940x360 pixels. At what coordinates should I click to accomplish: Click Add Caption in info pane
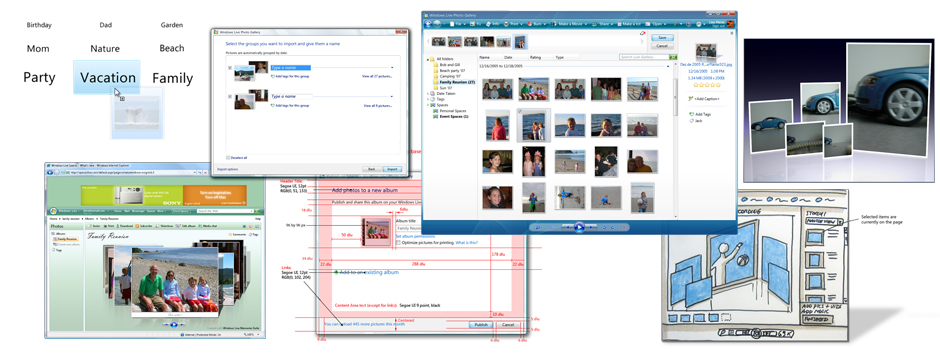click(704, 98)
